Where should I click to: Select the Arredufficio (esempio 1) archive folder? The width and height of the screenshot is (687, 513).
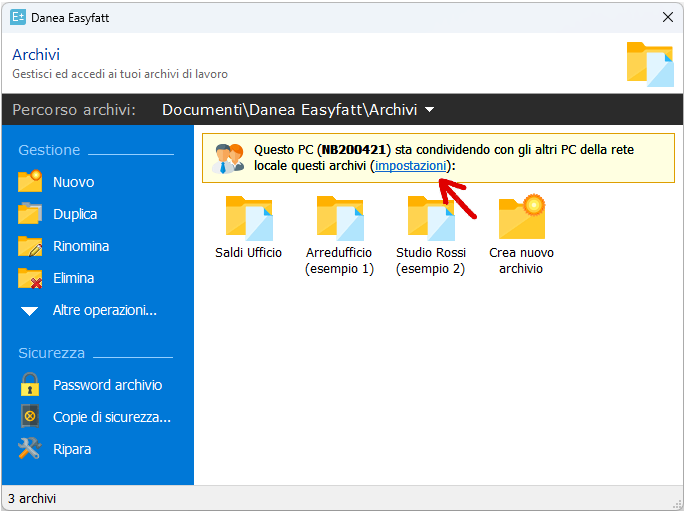coord(340,218)
